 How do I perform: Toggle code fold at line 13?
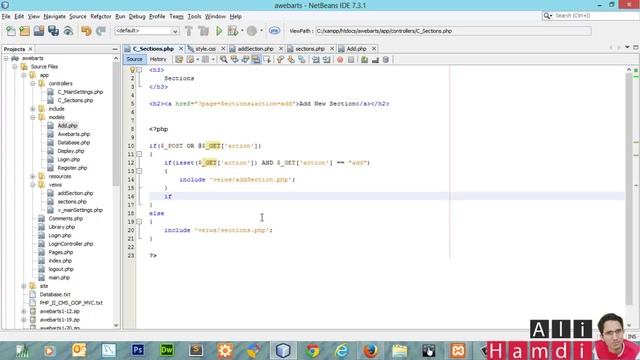pos(139,171)
